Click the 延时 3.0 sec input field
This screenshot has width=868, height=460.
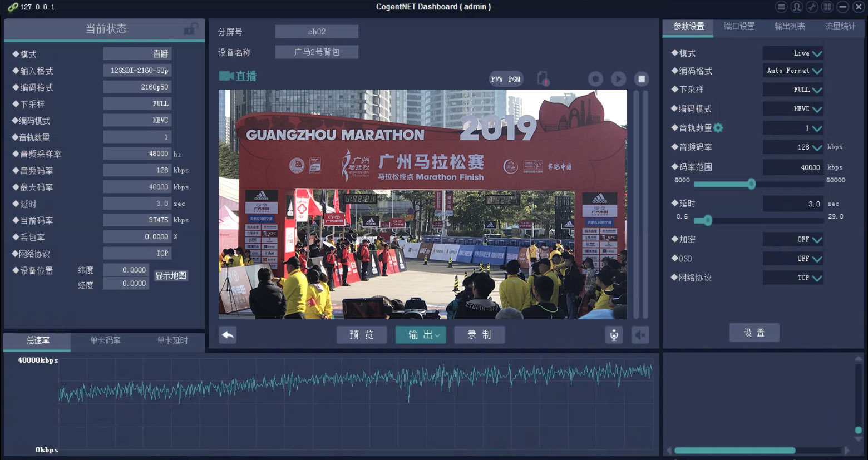[x=793, y=204]
